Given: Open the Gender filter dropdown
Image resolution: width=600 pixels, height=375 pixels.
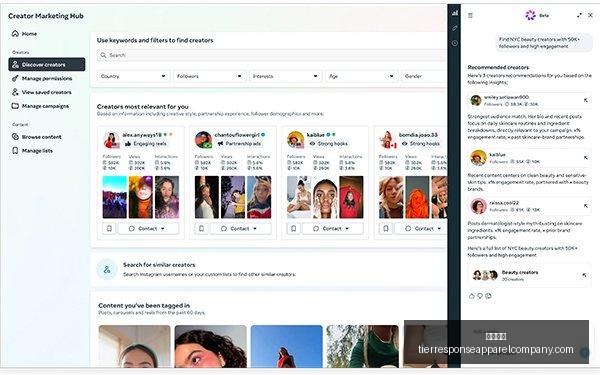Looking at the screenshot, I should click(424, 76).
